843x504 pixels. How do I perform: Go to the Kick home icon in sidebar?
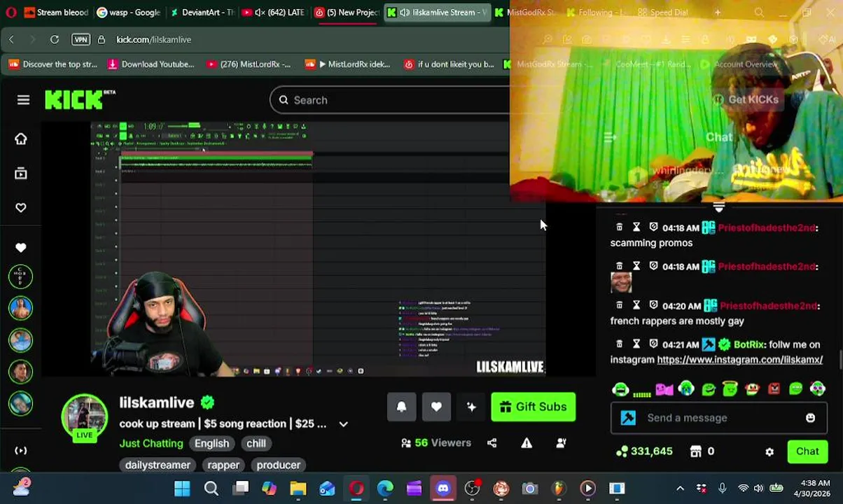point(20,139)
